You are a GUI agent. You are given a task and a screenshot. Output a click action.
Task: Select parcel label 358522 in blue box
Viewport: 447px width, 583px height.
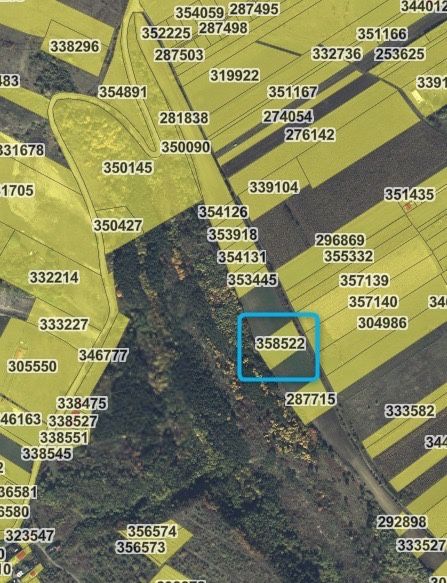(280, 343)
